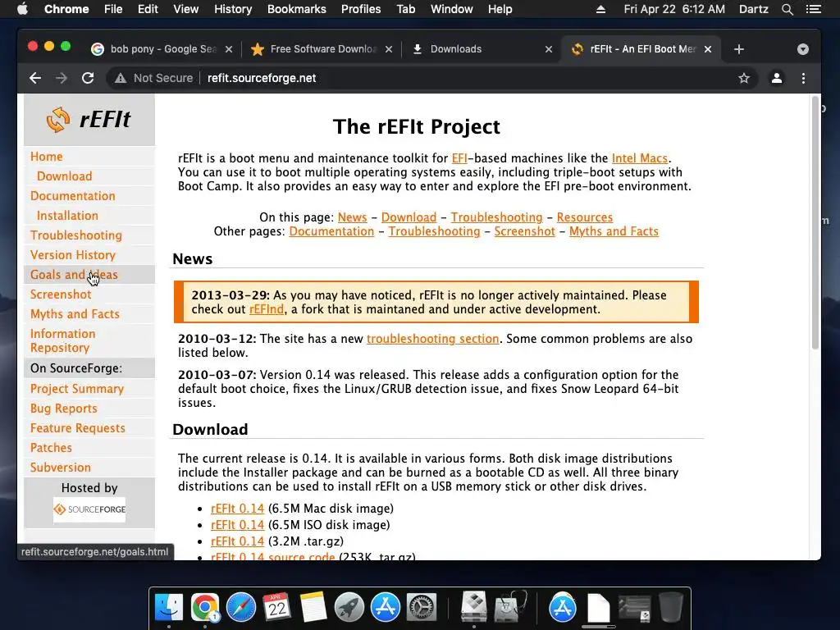Image resolution: width=840 pixels, height=630 pixels.
Task: Open the Patches link
Action: click(x=51, y=448)
